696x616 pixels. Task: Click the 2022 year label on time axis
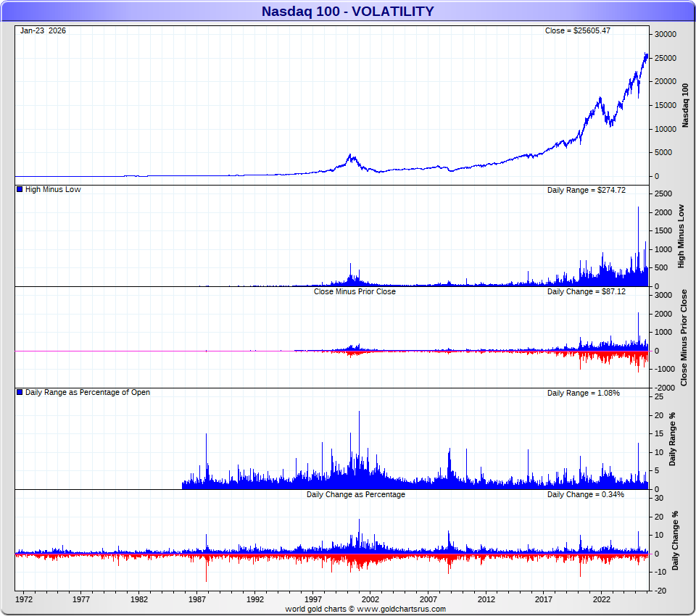click(x=602, y=599)
